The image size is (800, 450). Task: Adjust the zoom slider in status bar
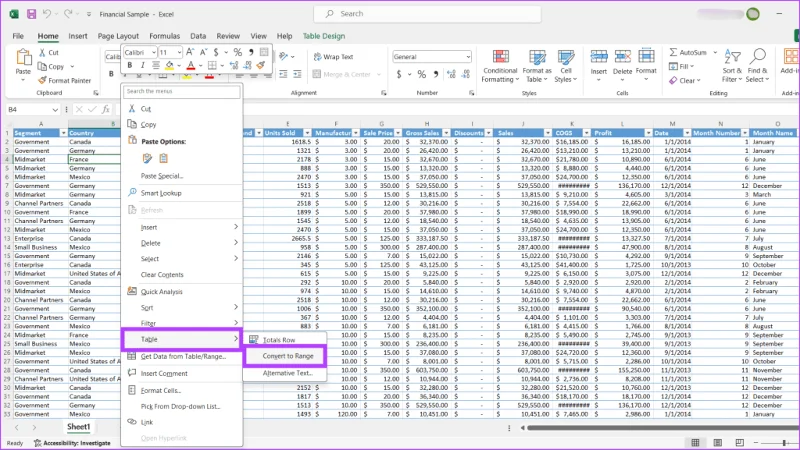click(784, 443)
